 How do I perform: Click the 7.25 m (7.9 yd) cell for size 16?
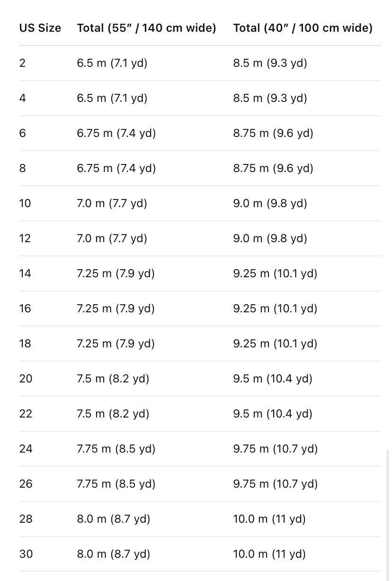pos(116,309)
